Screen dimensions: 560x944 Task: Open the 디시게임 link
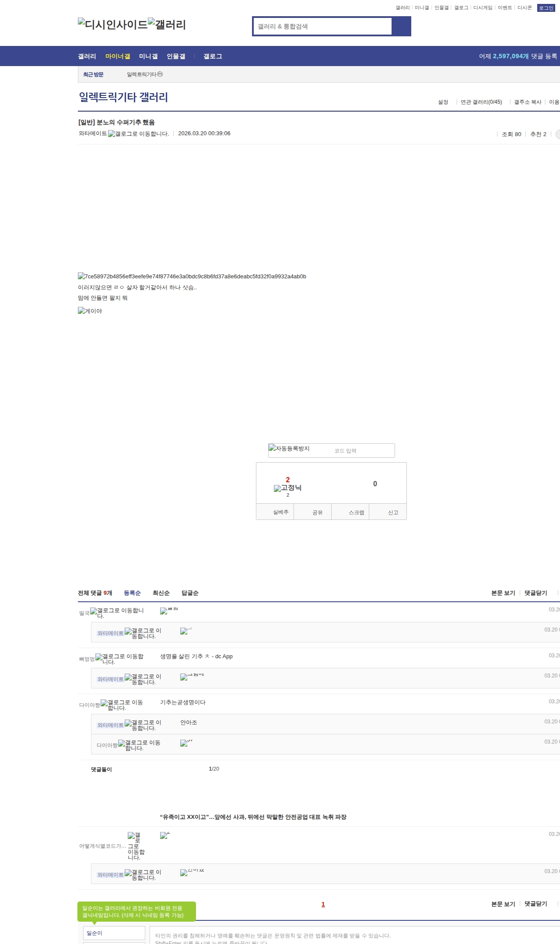483,8
